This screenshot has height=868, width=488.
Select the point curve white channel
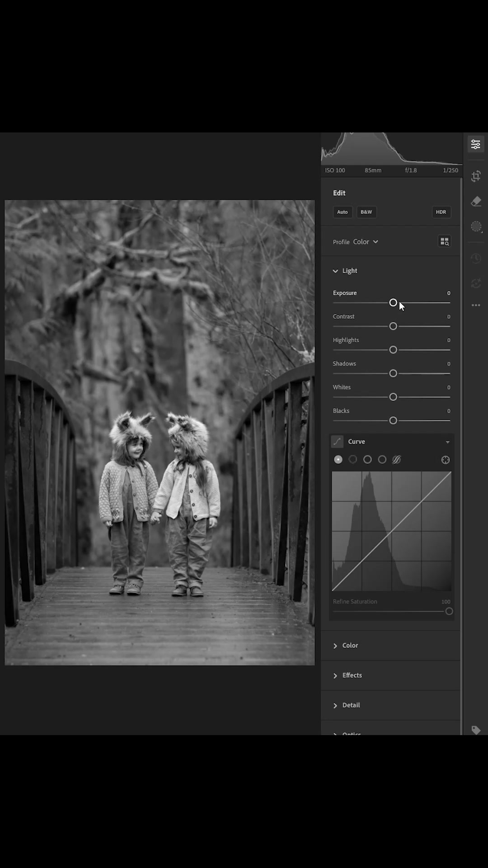pos(338,459)
